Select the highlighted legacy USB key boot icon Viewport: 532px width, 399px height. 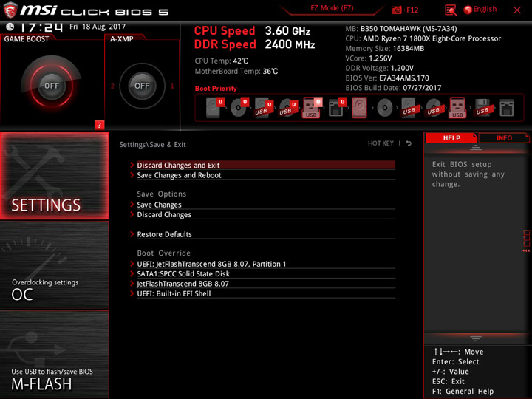[457, 108]
